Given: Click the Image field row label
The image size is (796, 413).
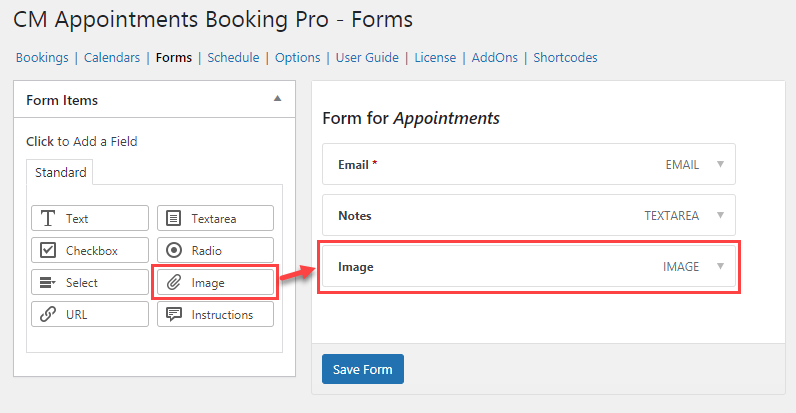Looking at the screenshot, I should [x=356, y=267].
